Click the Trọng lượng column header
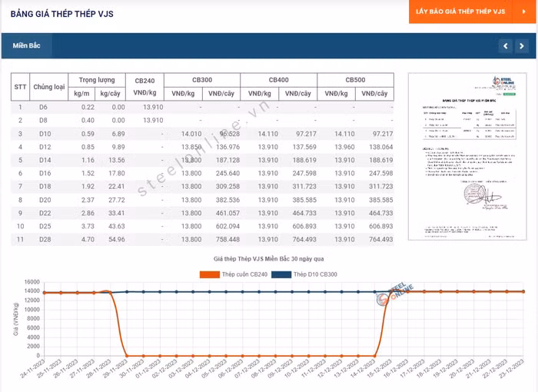 (x=96, y=80)
